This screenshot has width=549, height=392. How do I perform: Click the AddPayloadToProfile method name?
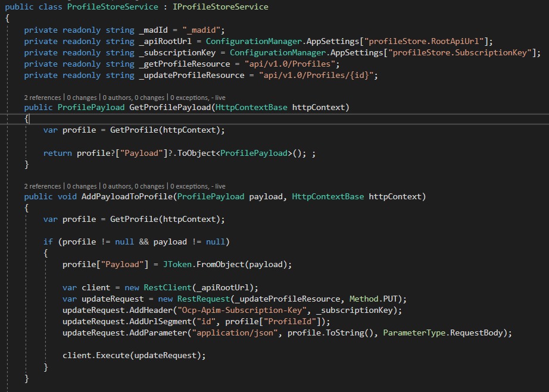127,196
